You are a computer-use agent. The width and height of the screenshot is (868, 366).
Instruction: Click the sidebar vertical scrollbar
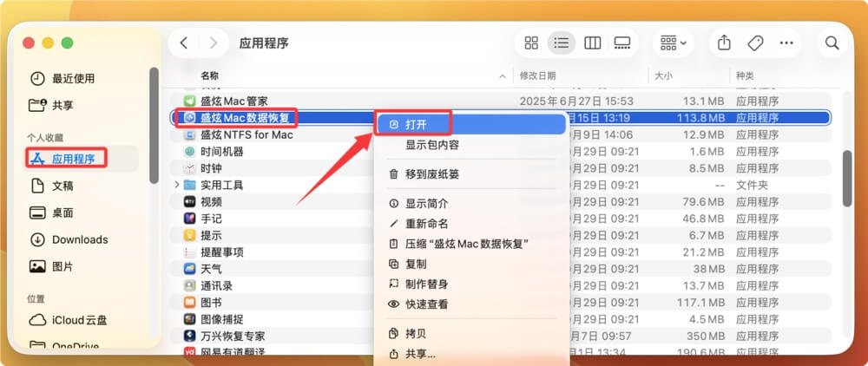click(x=154, y=126)
